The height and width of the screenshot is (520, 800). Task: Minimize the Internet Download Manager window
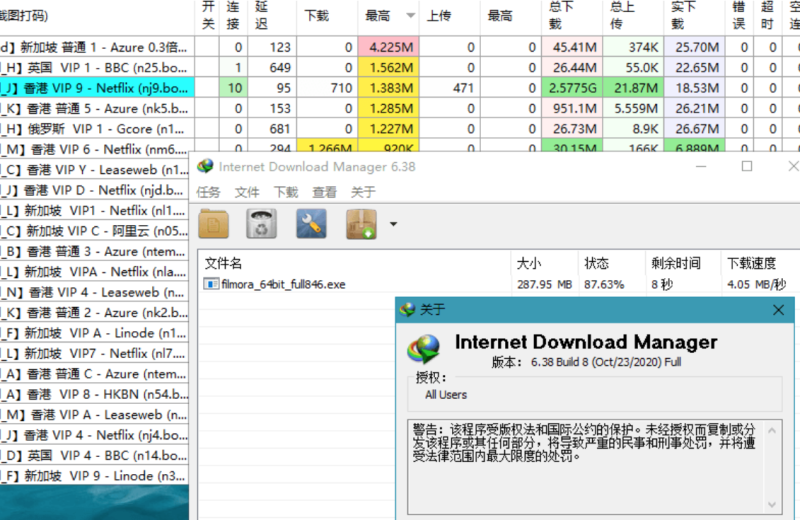[701, 166]
